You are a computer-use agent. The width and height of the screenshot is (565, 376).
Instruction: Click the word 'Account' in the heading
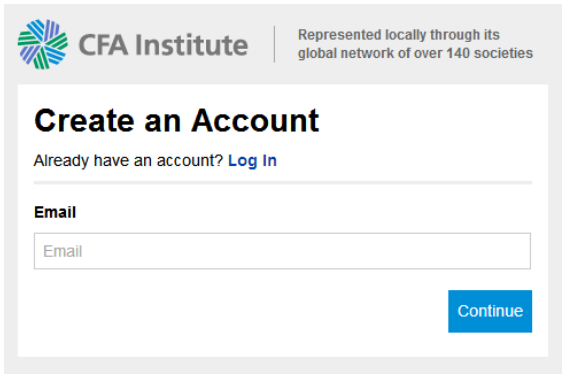click(x=255, y=120)
